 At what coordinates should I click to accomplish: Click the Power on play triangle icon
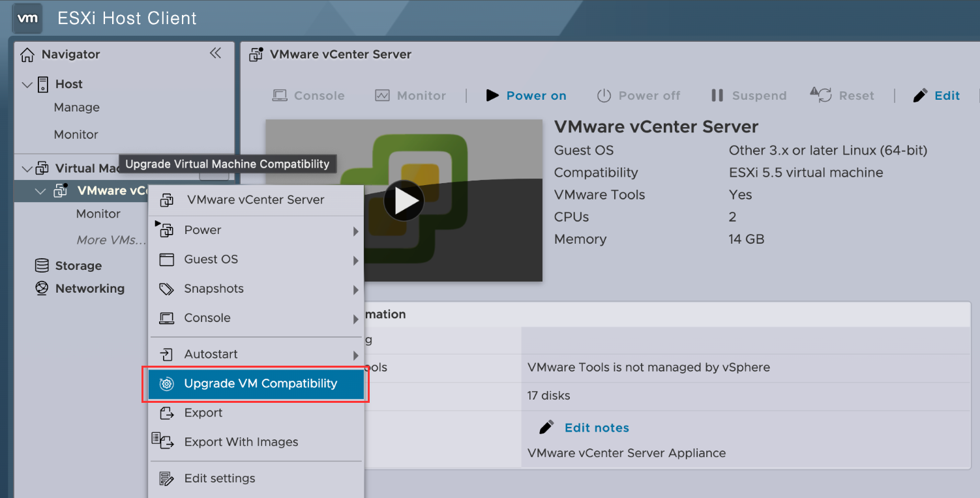coord(492,95)
